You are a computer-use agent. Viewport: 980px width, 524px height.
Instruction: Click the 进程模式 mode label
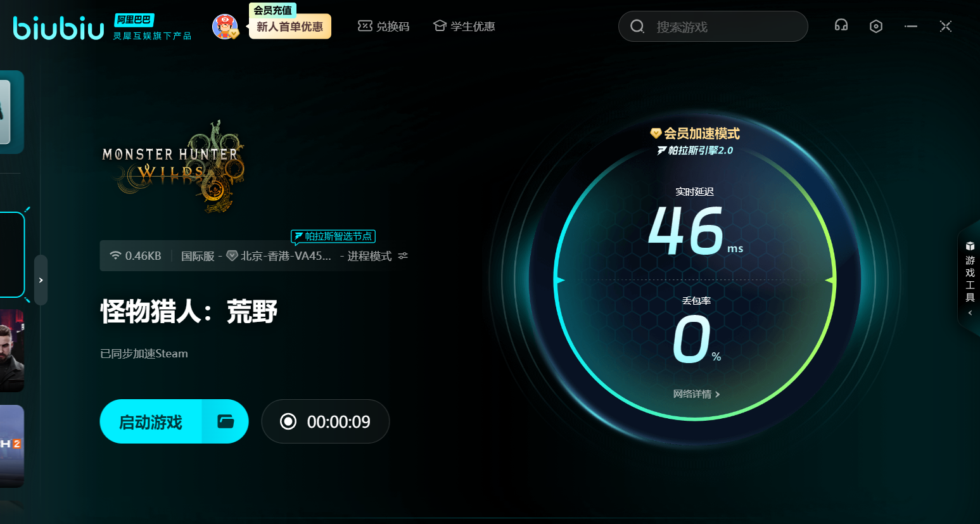(369, 256)
